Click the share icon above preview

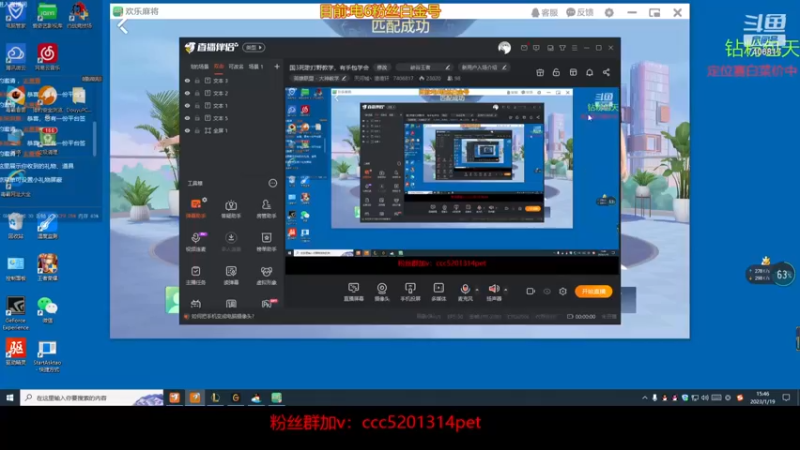(606, 72)
